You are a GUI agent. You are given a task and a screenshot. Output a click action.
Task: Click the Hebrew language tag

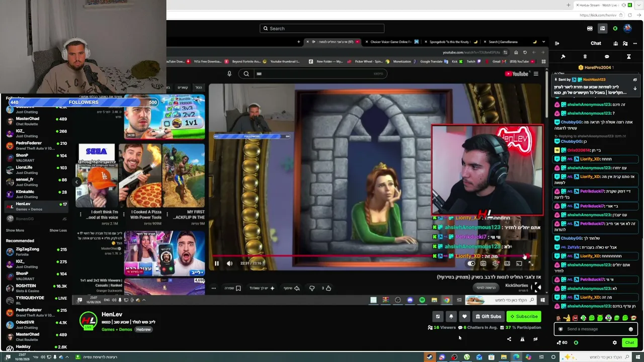coord(143,330)
